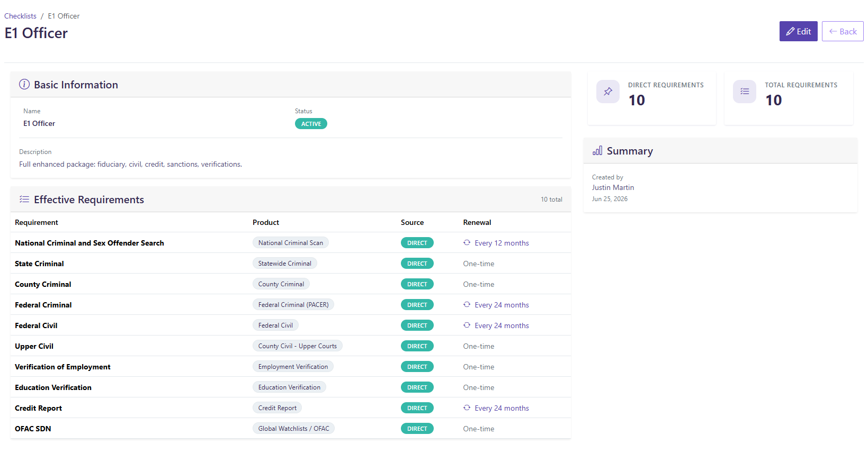Click the Requirement column header
Screen dimensions: 868x453
[x=37, y=222]
